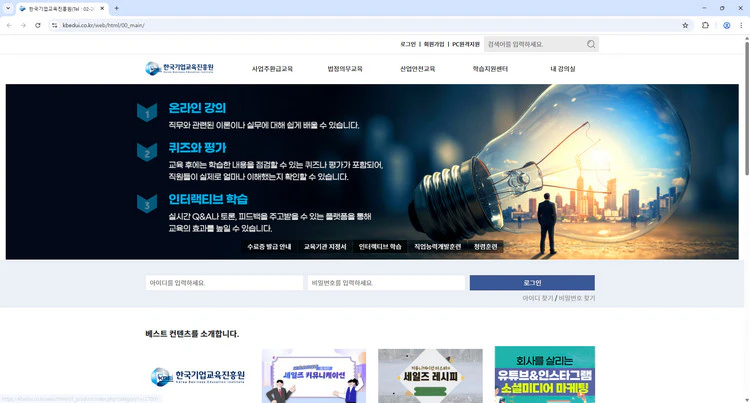Click the address bar URL

pos(103,25)
